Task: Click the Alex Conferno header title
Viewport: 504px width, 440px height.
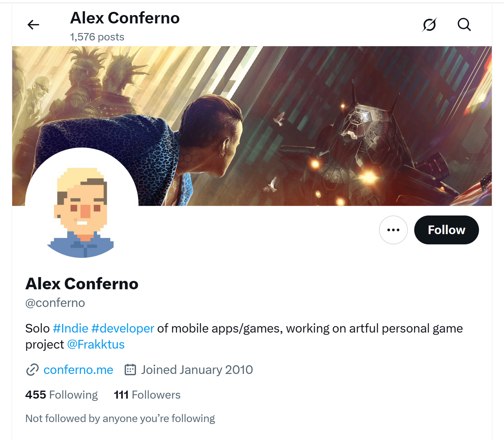Action: tap(125, 18)
